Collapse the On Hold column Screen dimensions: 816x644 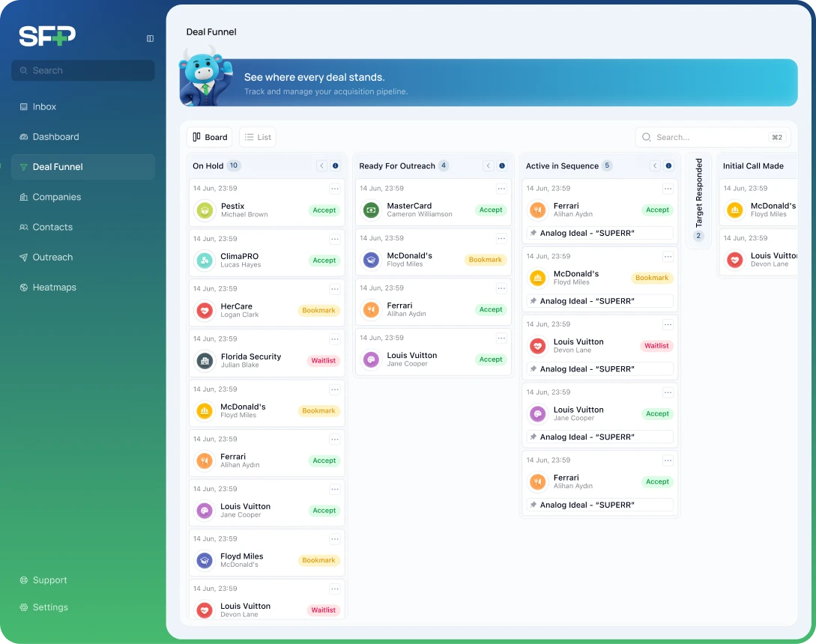pos(321,166)
